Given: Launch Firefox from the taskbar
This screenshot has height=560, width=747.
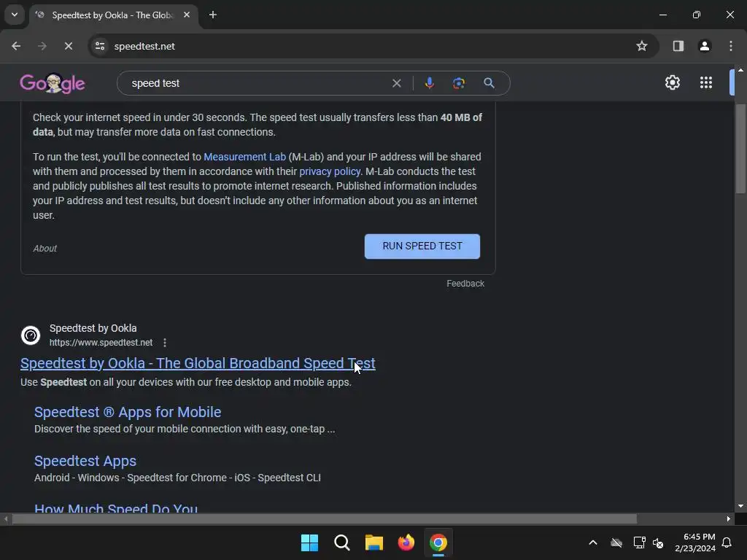Looking at the screenshot, I should [406, 542].
